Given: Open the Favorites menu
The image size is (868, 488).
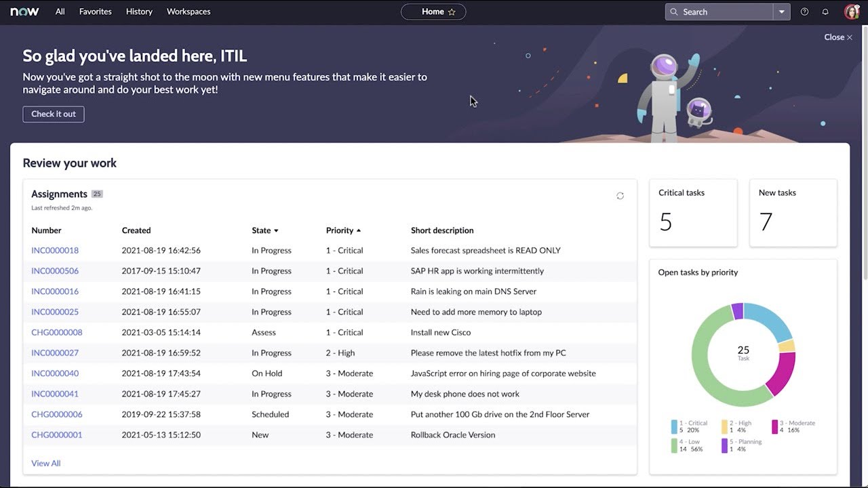Looking at the screenshot, I should click(x=96, y=12).
